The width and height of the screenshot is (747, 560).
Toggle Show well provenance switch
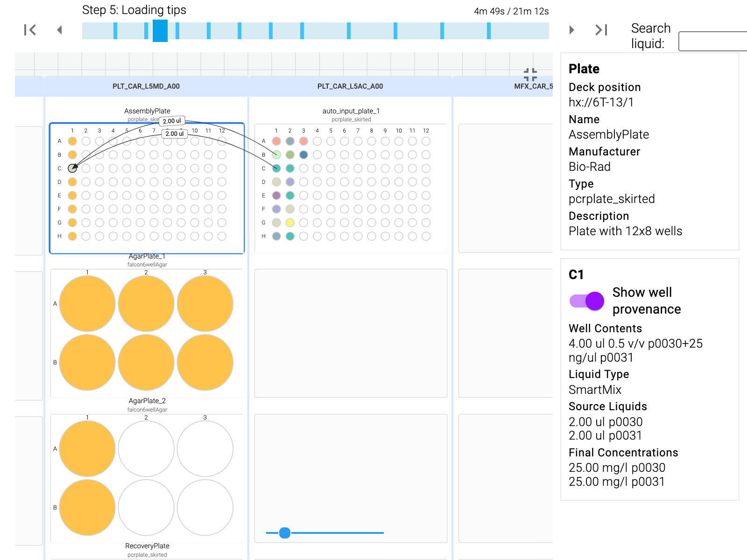click(587, 301)
